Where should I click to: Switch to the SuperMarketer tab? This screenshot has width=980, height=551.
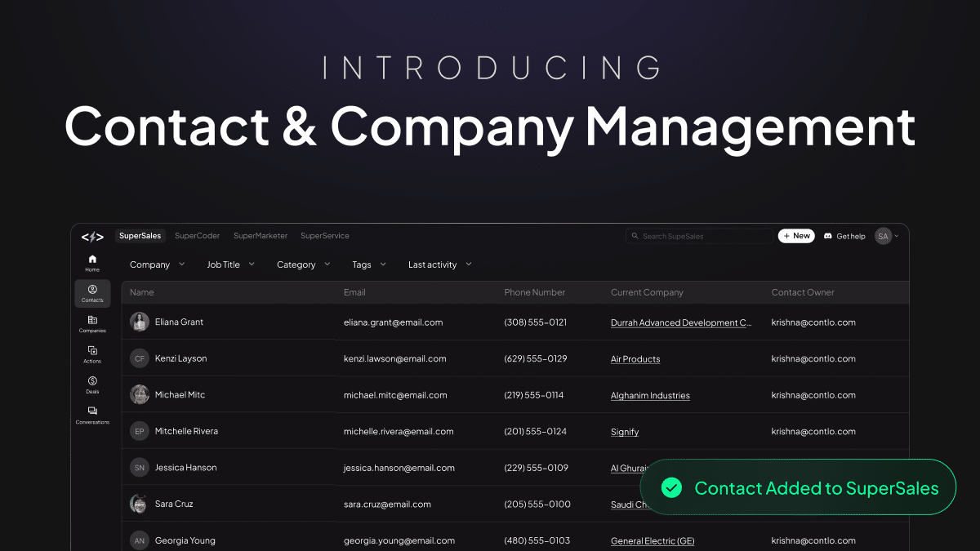click(x=260, y=236)
